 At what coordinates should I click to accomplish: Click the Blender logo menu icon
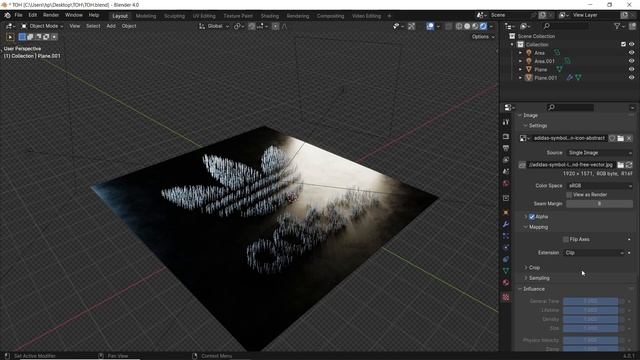click(x=7, y=16)
